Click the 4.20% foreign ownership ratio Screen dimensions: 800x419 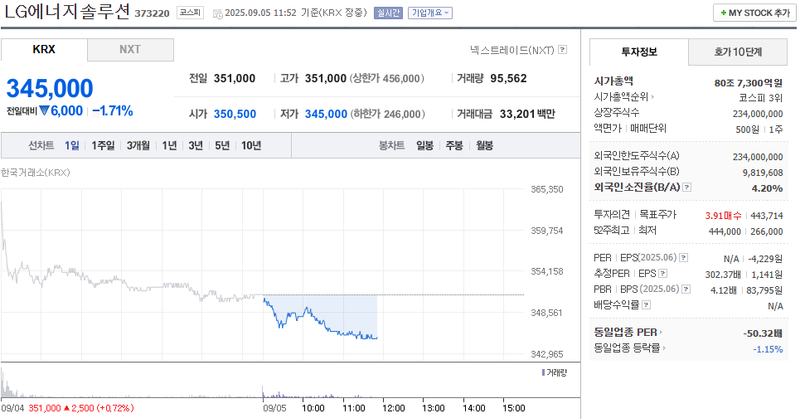(767, 188)
